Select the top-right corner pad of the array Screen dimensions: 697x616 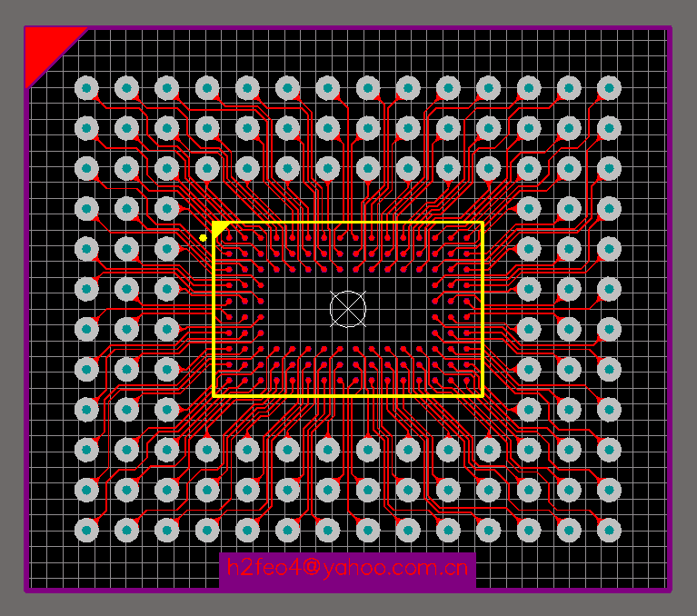609,88
